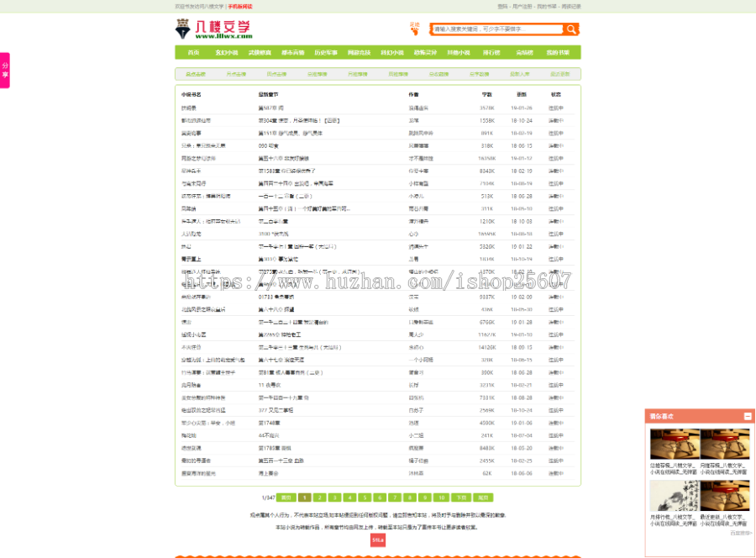Select the 总点击榜 ranking tab
The image size is (756, 558).
tap(196, 74)
